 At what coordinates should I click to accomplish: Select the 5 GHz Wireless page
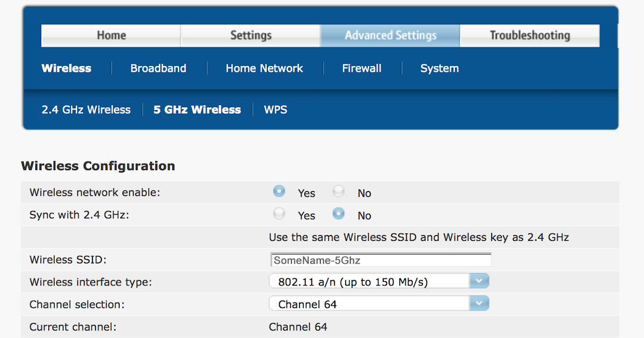(x=197, y=109)
